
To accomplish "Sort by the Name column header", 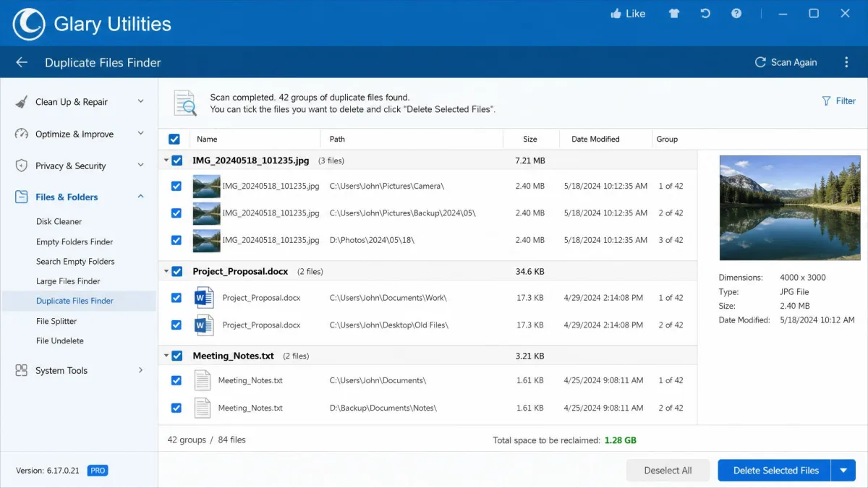I will 255,139.
